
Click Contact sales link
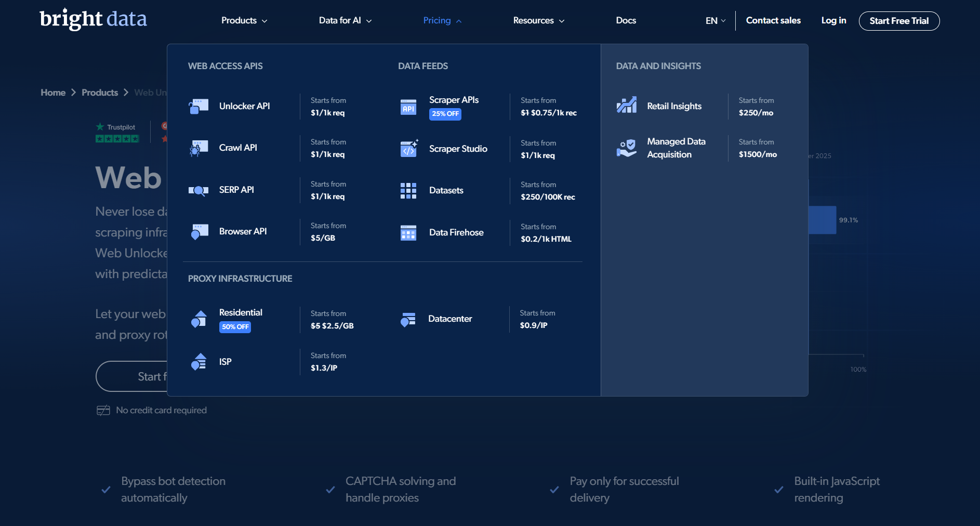pyautogui.click(x=773, y=20)
